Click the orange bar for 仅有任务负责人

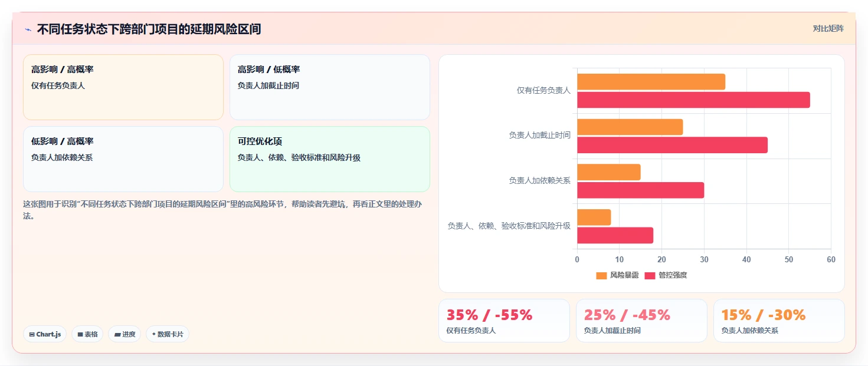point(651,82)
